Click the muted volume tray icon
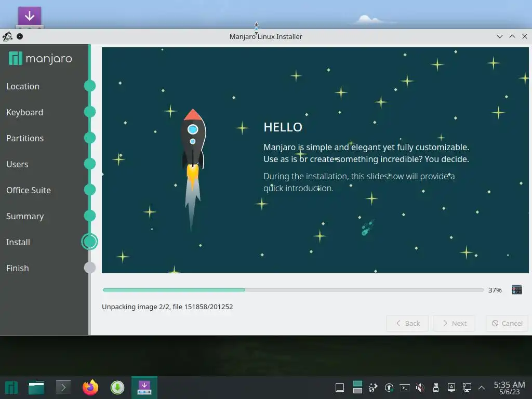This screenshot has width=532, height=399. [420, 388]
